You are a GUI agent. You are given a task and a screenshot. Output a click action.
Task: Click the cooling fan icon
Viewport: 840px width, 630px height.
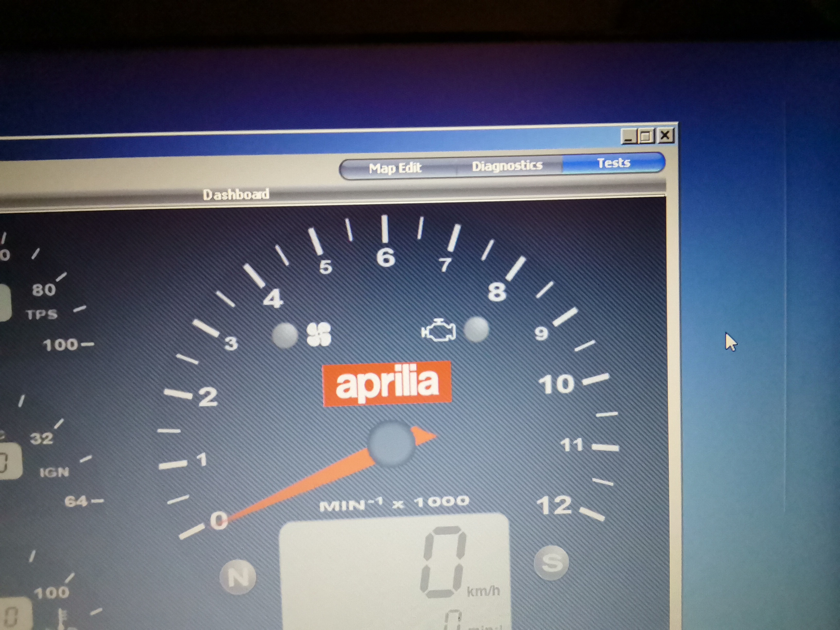click(319, 334)
